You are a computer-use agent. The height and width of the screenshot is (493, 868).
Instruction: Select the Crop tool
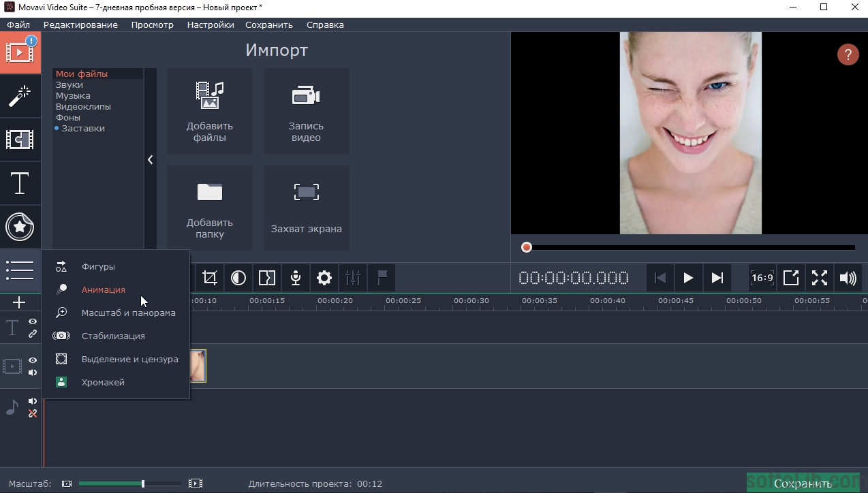[210, 278]
